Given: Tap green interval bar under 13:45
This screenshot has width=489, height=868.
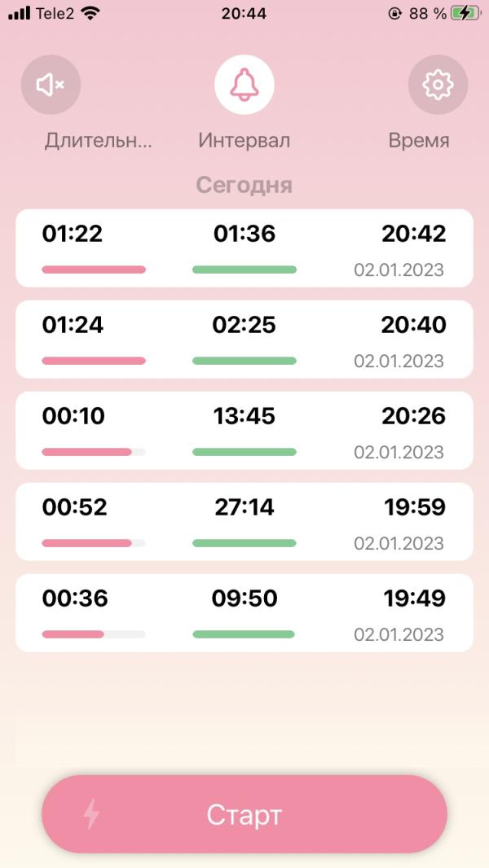Looking at the screenshot, I should coord(244,452).
